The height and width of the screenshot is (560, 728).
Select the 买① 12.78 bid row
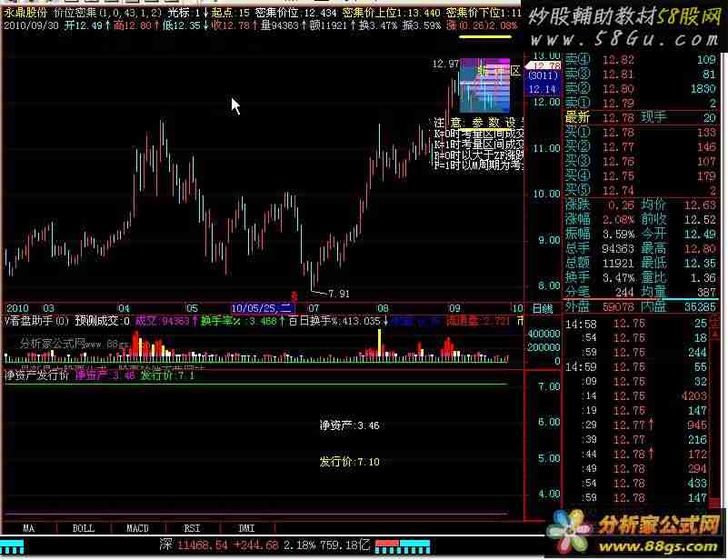[641, 133]
